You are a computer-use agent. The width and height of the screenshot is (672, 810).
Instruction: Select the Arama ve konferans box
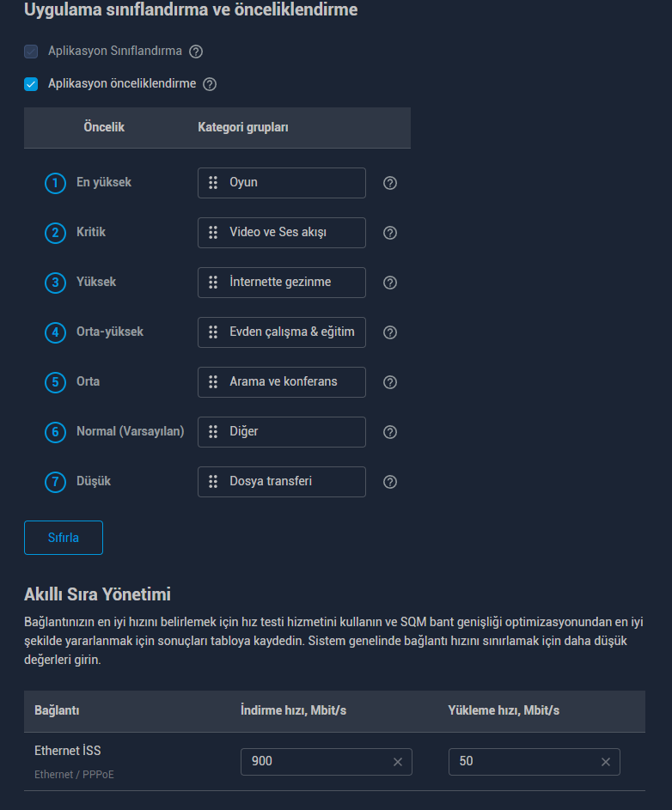click(x=282, y=382)
